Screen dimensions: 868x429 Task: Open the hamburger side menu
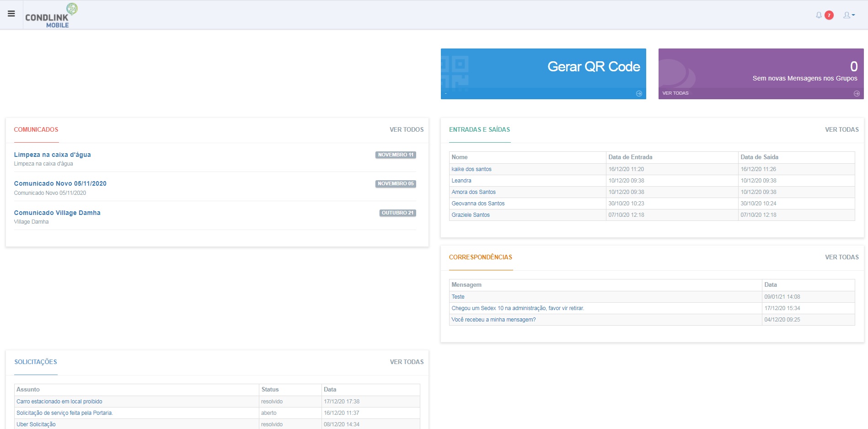11,14
